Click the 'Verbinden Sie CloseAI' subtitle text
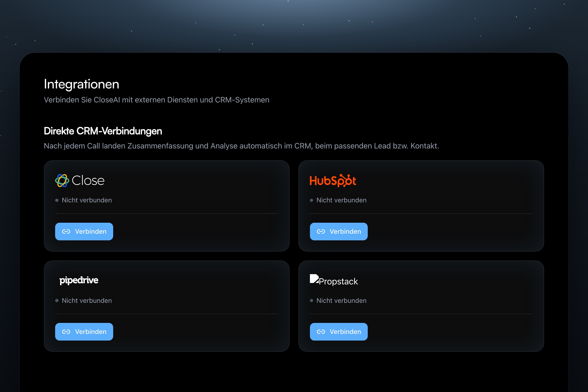The image size is (588, 392). [157, 100]
